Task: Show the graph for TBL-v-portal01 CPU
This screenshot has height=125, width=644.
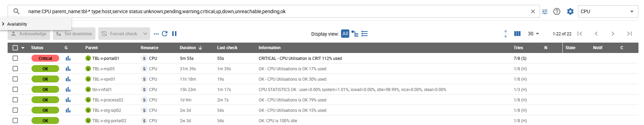Action: click(x=68, y=58)
